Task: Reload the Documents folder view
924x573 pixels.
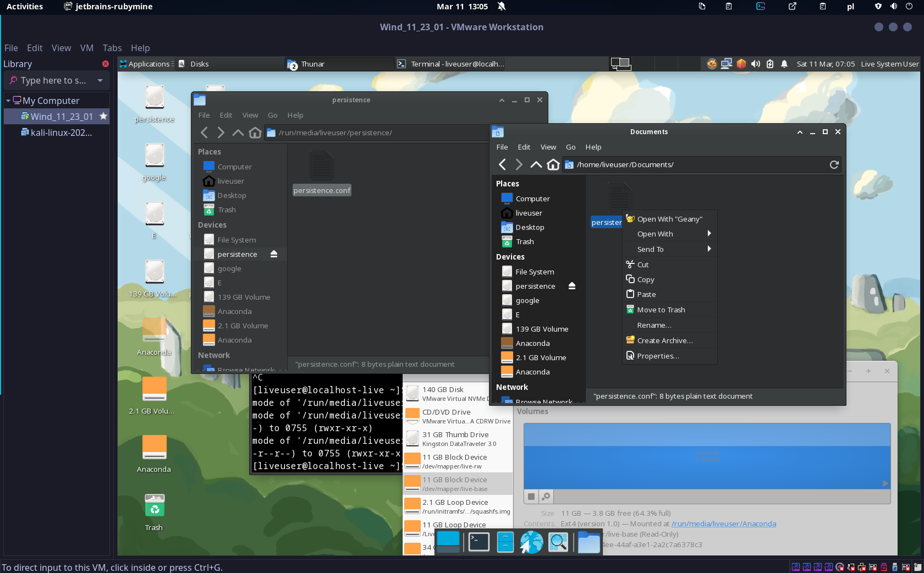Action: (834, 164)
